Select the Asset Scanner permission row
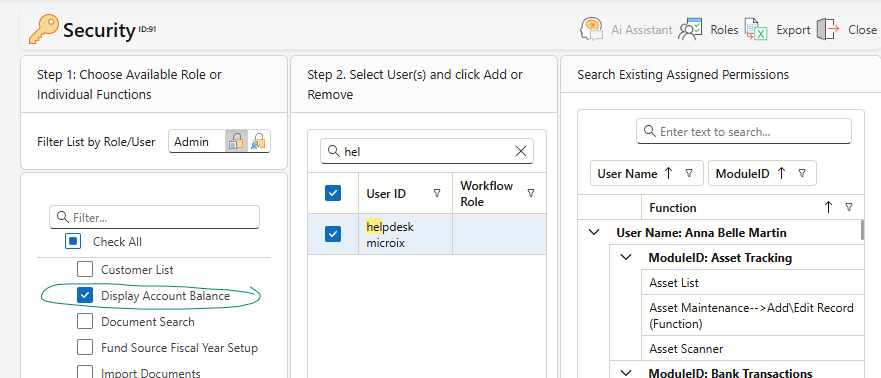The image size is (881, 378). [x=752, y=349]
